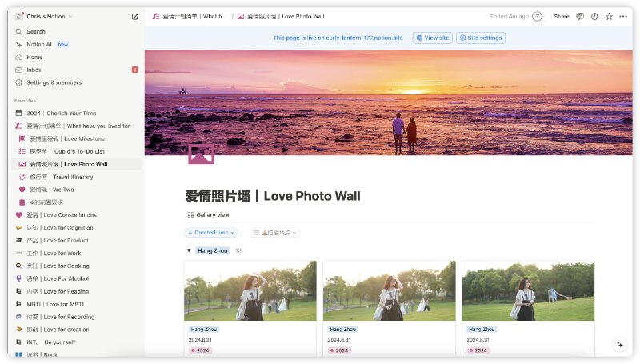Open the Love for MBTI page
Viewport: 640px width, 364px height.
click(55, 304)
